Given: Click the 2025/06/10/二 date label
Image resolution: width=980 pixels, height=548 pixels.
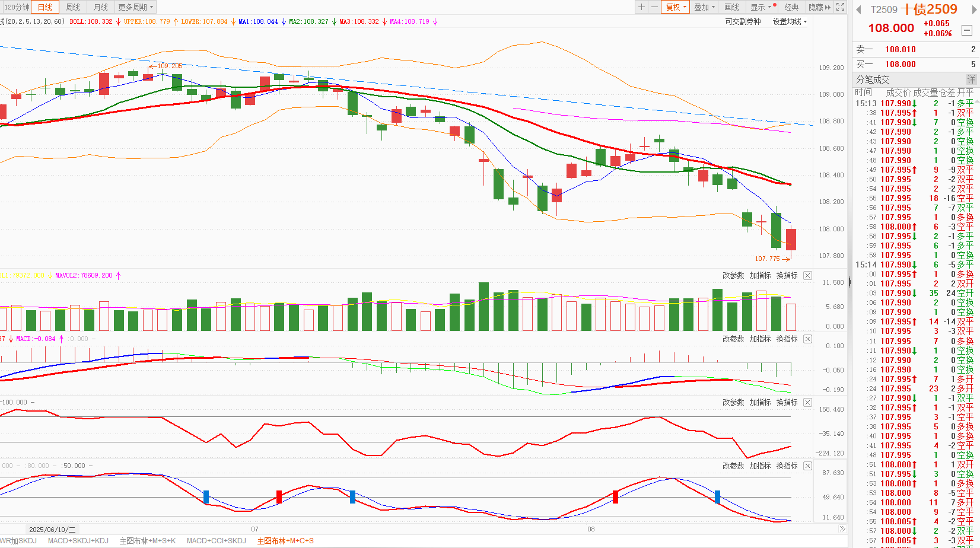Looking at the screenshot, I should click(52, 529).
